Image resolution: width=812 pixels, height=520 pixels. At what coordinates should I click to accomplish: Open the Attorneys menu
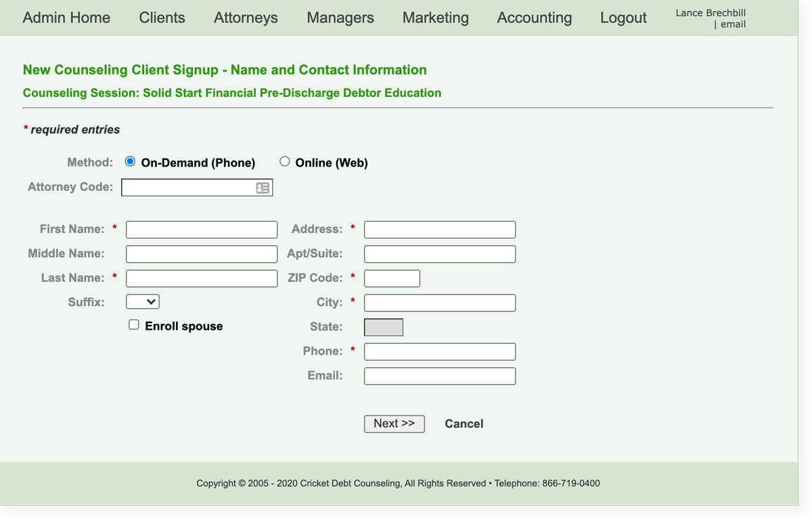(246, 18)
